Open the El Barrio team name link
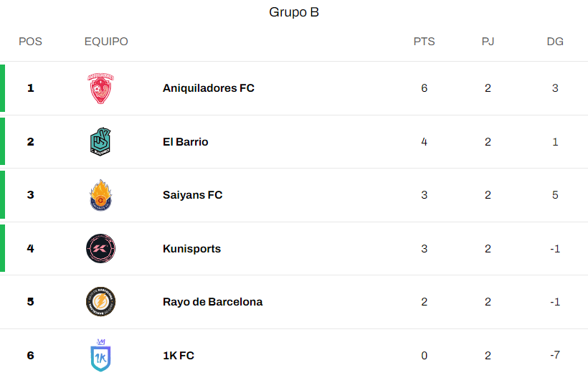 [x=185, y=142]
